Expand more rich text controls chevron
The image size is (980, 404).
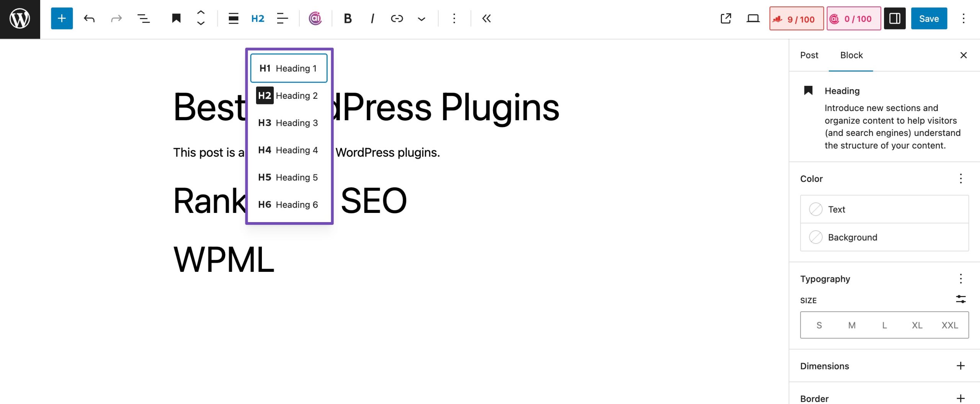[x=421, y=18]
